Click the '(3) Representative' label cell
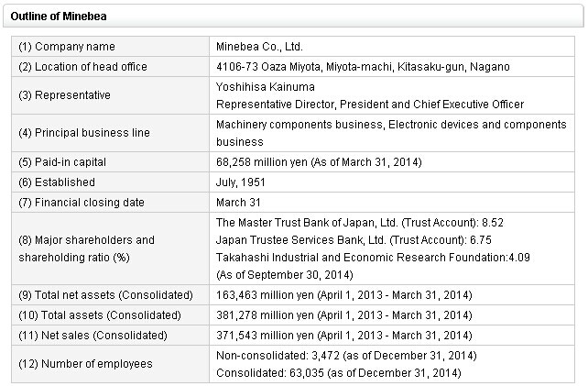This screenshot has height=386, width=588. tap(64, 94)
